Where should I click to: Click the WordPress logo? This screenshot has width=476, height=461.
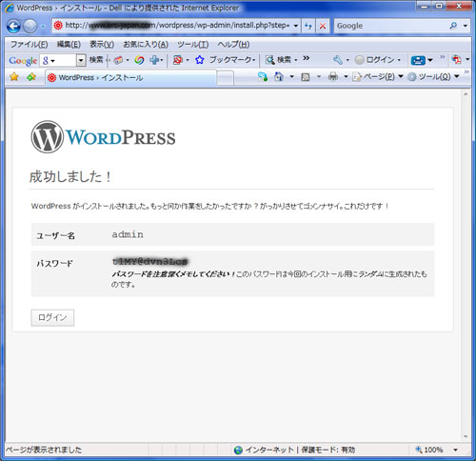coord(103,137)
